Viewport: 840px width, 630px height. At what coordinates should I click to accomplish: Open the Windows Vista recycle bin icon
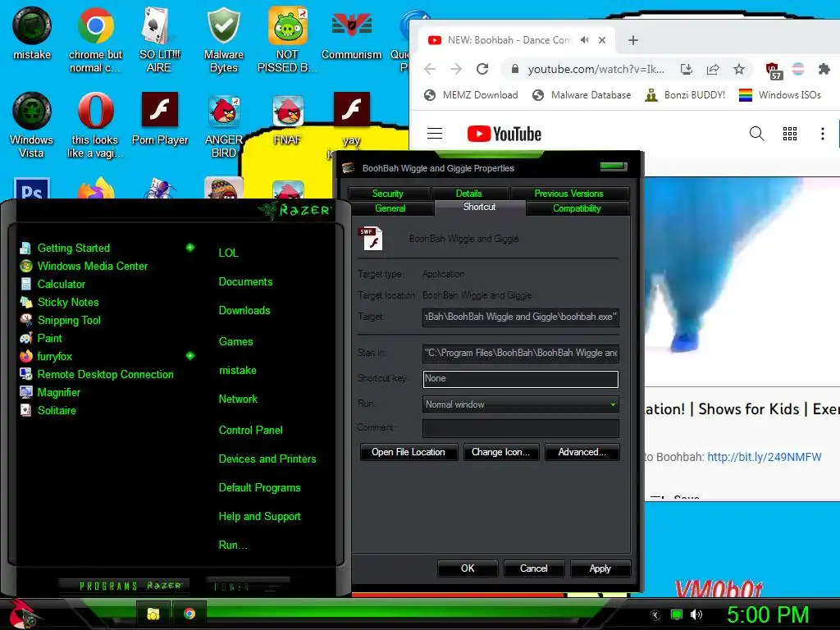tap(32, 125)
